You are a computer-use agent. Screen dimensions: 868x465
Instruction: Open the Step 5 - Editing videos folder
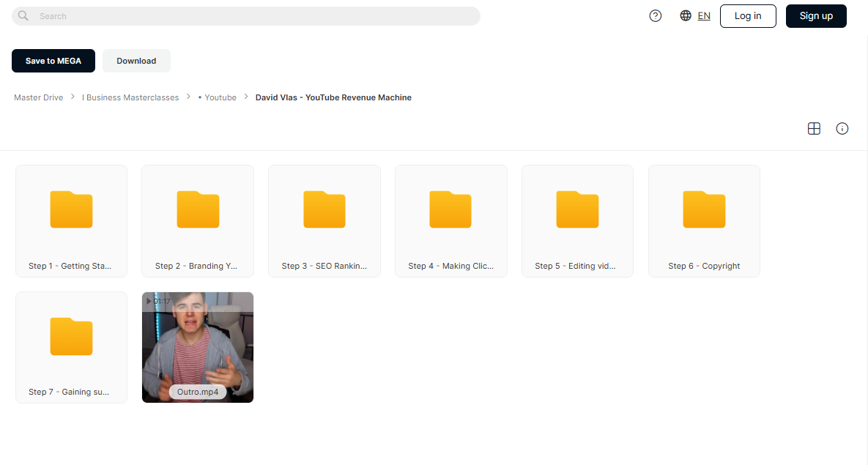pyautogui.click(x=577, y=221)
